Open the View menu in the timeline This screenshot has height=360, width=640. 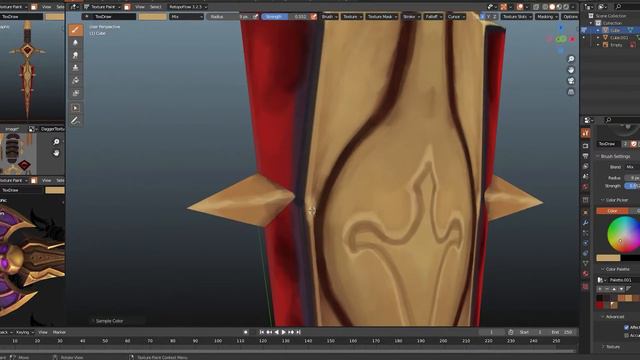[x=42, y=332]
